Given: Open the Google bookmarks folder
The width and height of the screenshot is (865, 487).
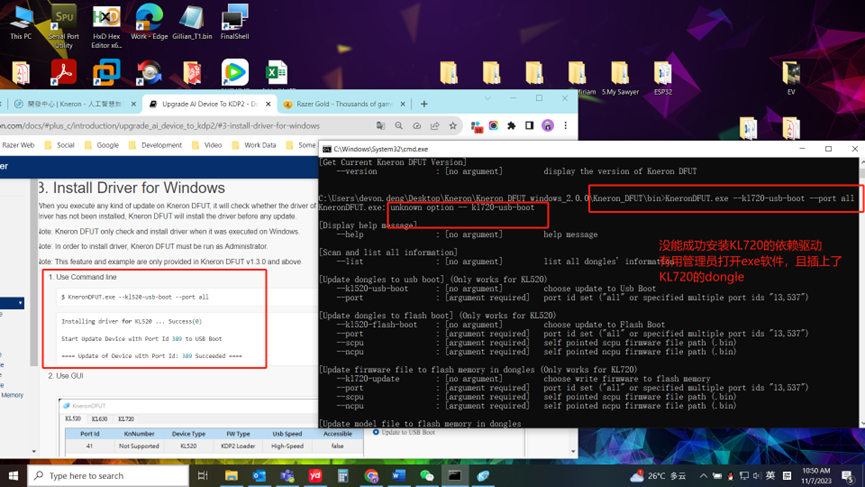Looking at the screenshot, I should (102, 145).
